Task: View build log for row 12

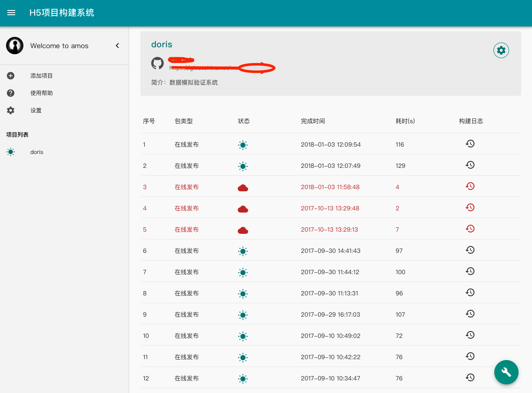Action: 470,377
